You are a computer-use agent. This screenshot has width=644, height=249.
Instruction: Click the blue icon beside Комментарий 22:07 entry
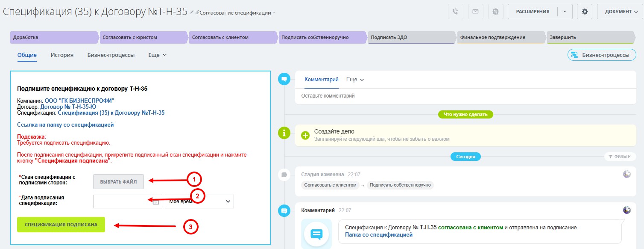pos(284,210)
